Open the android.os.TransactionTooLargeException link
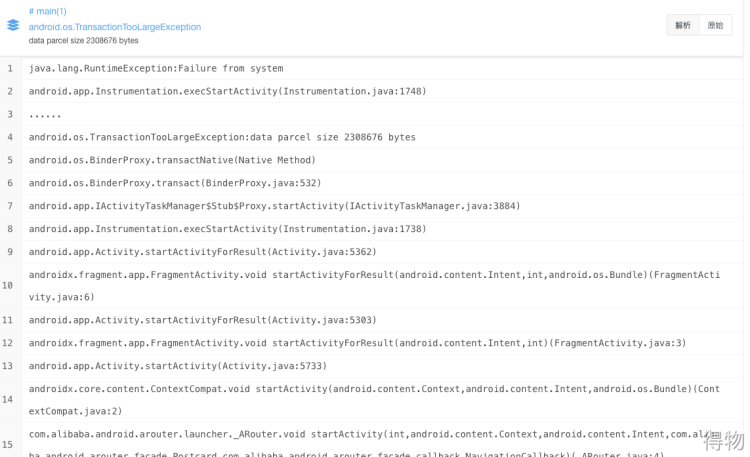 coord(114,27)
